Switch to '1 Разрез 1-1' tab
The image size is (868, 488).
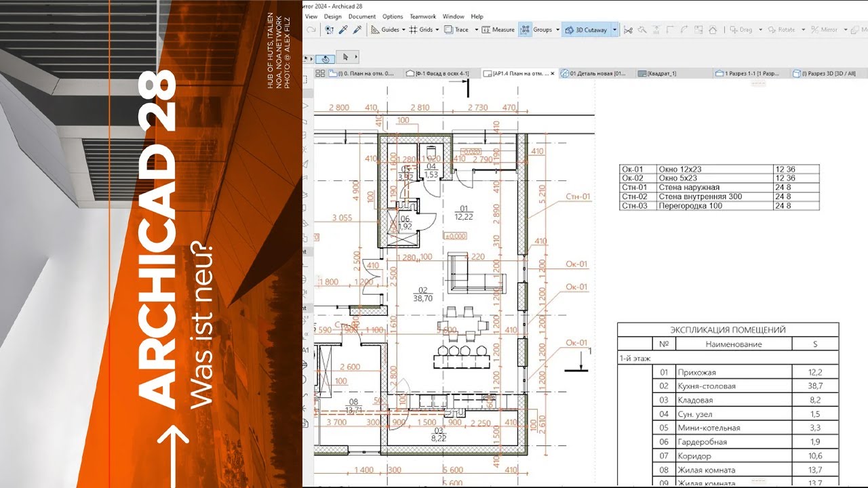point(751,73)
